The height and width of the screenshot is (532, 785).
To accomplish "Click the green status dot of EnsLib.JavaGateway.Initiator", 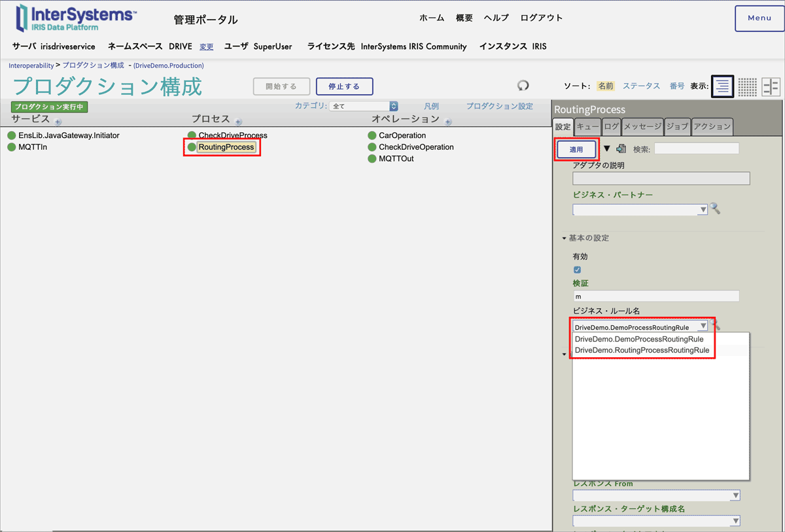I will (x=12, y=135).
